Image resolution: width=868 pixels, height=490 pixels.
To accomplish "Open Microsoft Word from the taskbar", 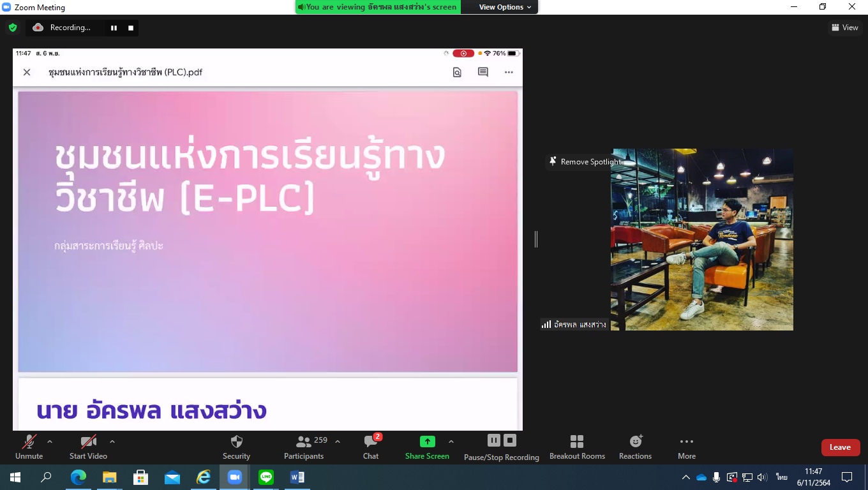I will coord(297,477).
